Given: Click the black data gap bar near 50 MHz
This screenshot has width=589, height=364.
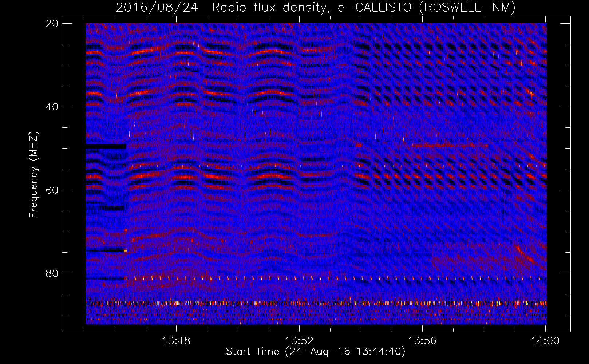Looking at the screenshot, I should click(106, 146).
